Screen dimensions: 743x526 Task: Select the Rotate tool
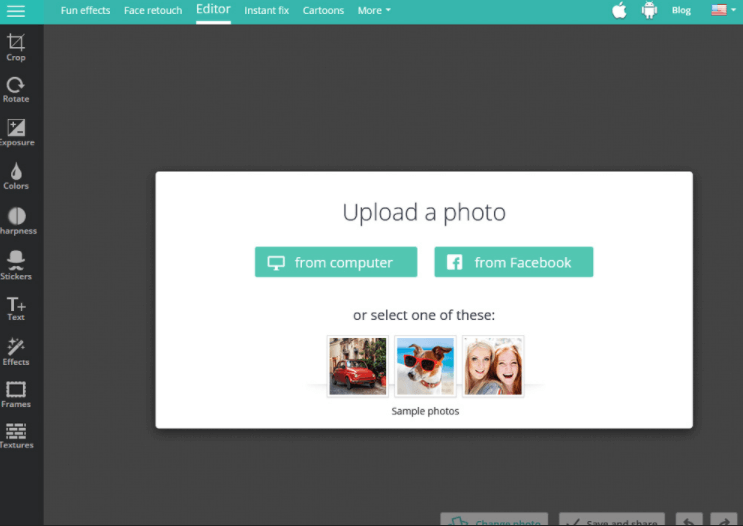pyautogui.click(x=16, y=90)
